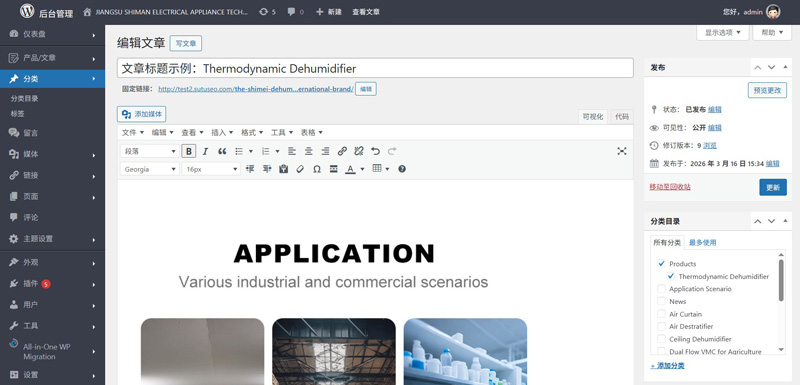The image size is (800, 385).
Task: Click 预览更改 preview changes button
Action: pyautogui.click(x=767, y=90)
